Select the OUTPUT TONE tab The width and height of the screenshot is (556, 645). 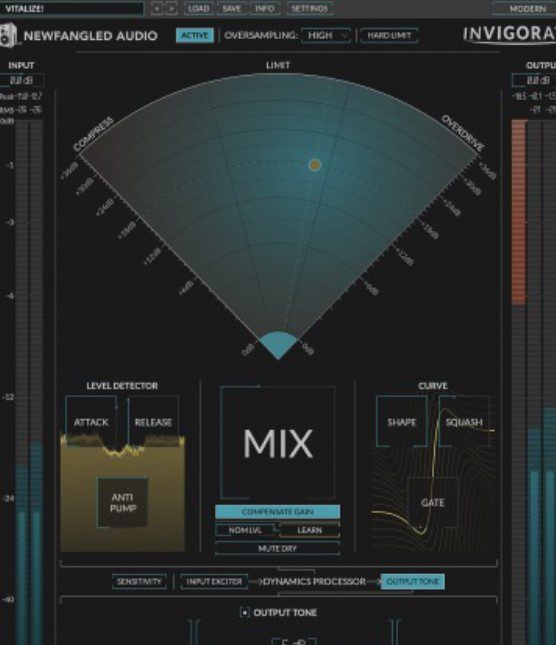(412, 582)
